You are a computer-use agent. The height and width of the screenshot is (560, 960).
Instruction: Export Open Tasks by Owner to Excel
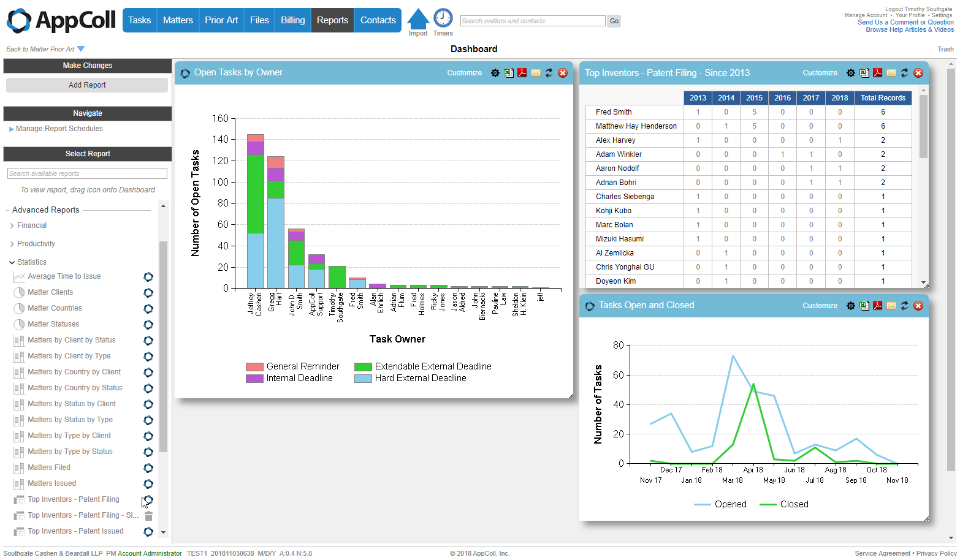click(x=509, y=73)
